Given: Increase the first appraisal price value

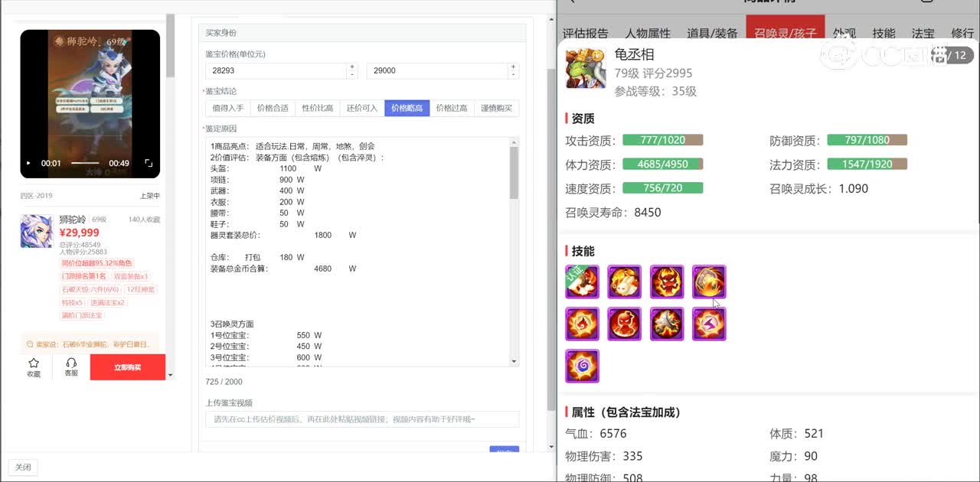Looking at the screenshot, I should coord(352,67).
